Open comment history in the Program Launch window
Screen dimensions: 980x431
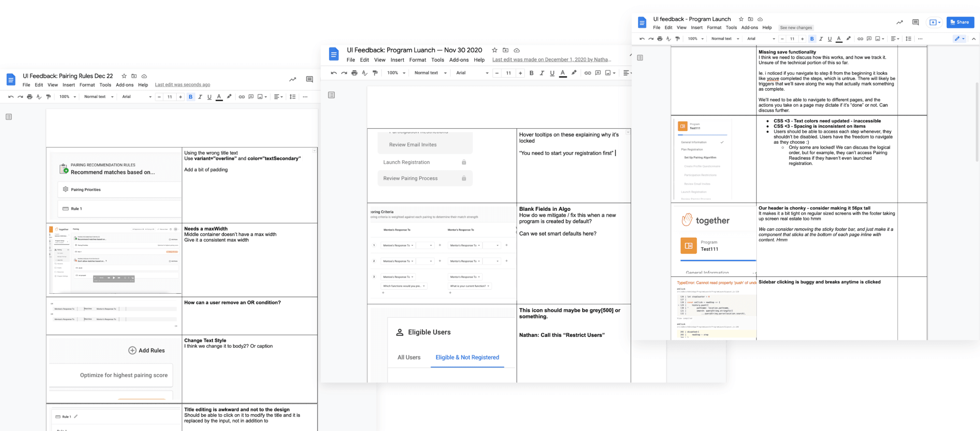[x=915, y=23]
